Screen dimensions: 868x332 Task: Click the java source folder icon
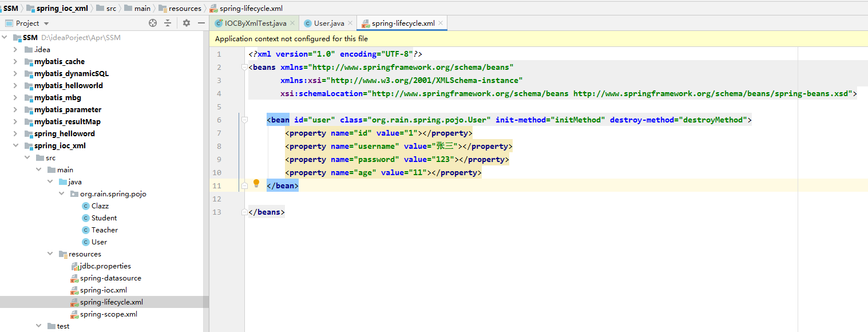(62, 182)
